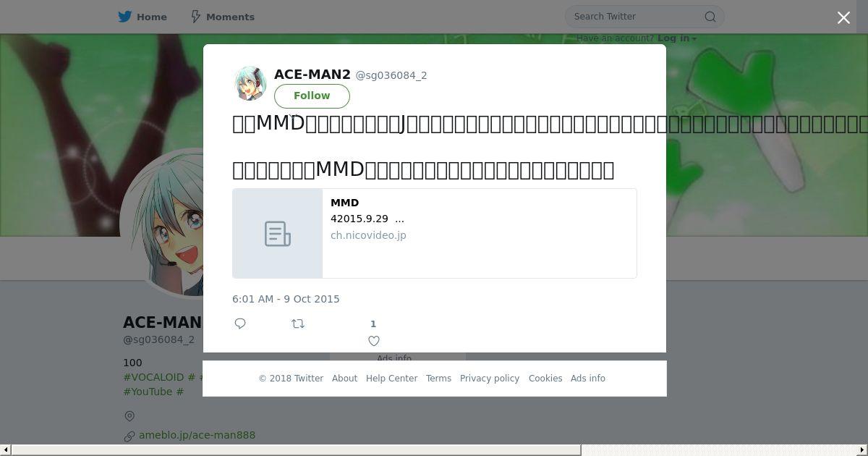The height and width of the screenshot is (456, 868).
Task: Open Privacy policy footer link
Action: coord(490,379)
